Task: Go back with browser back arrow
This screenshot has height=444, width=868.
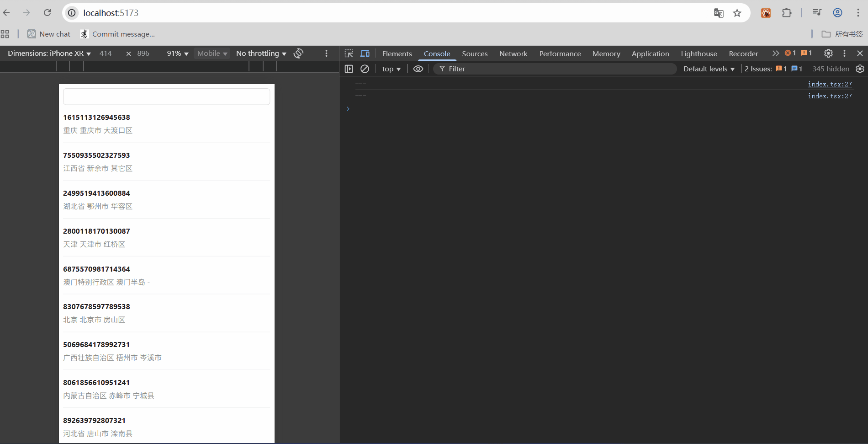Action: (x=6, y=13)
